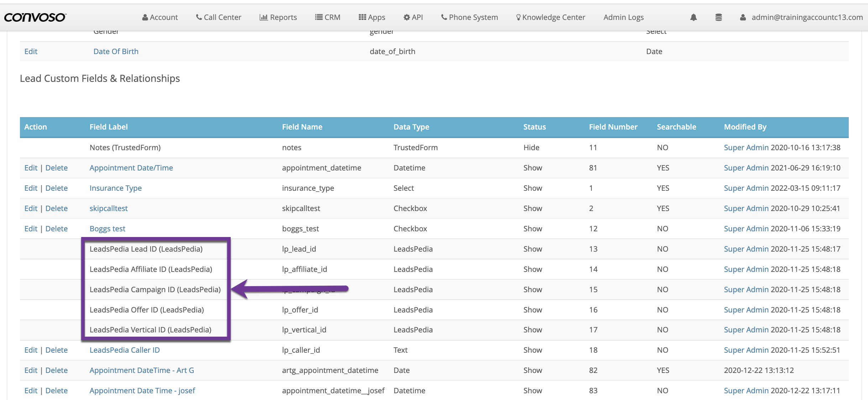Go to Admin Logs
This screenshot has width=868, height=400.
(623, 17)
